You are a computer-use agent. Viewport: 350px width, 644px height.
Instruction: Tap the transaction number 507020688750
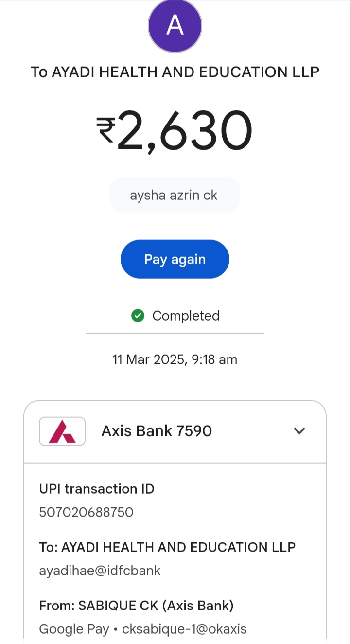86,512
